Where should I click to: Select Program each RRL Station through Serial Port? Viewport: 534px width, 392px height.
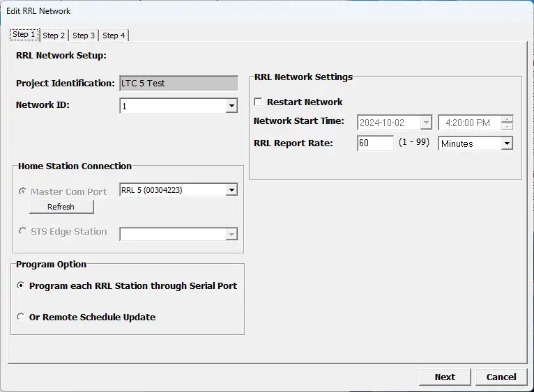click(22, 285)
